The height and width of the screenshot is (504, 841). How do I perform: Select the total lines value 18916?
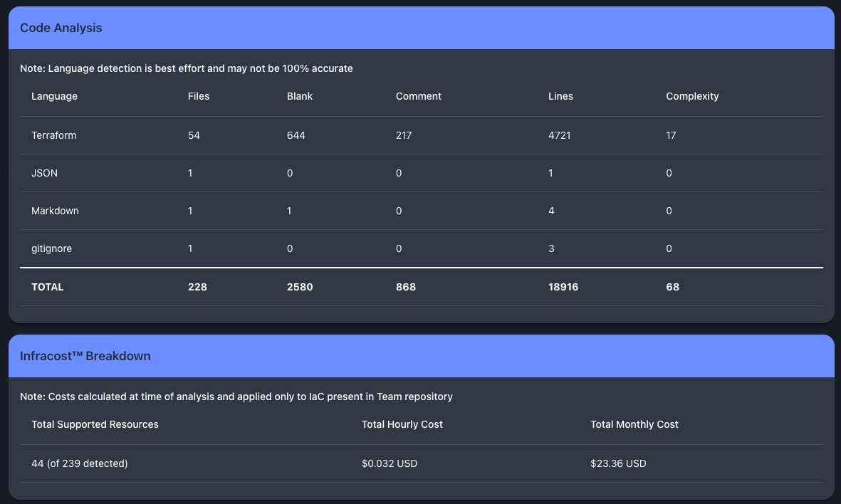[x=563, y=287]
